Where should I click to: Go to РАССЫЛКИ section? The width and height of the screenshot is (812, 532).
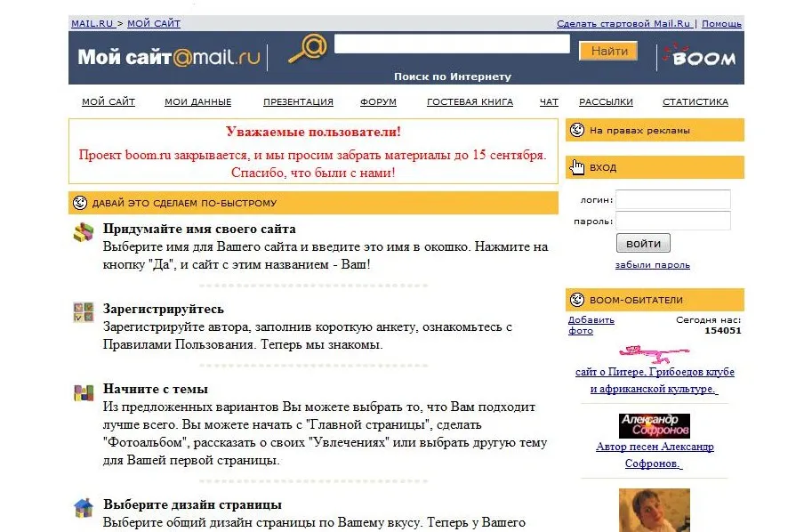[x=606, y=102]
